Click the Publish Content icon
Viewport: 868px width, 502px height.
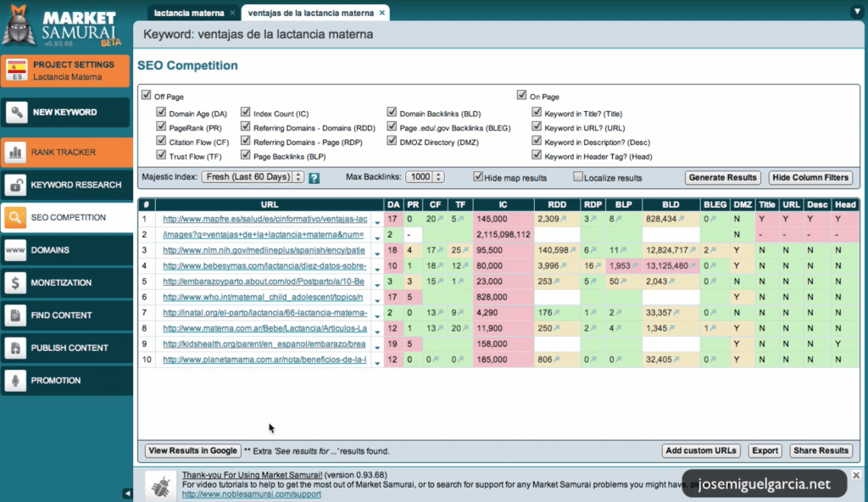click(15, 348)
